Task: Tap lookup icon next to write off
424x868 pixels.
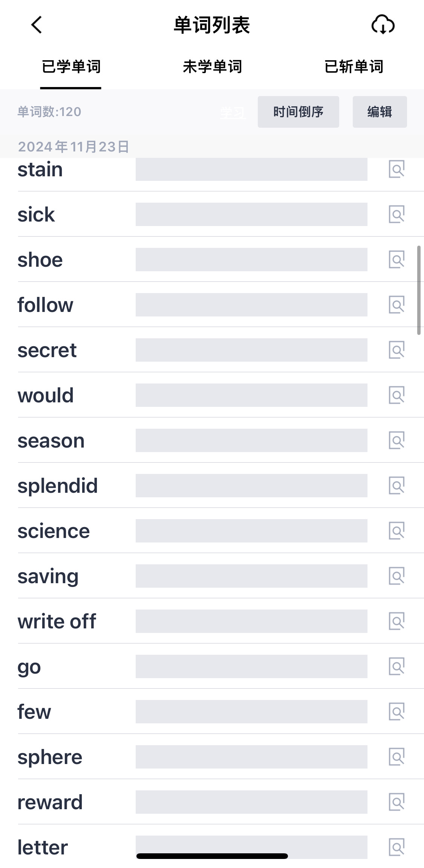Action: coord(397,621)
